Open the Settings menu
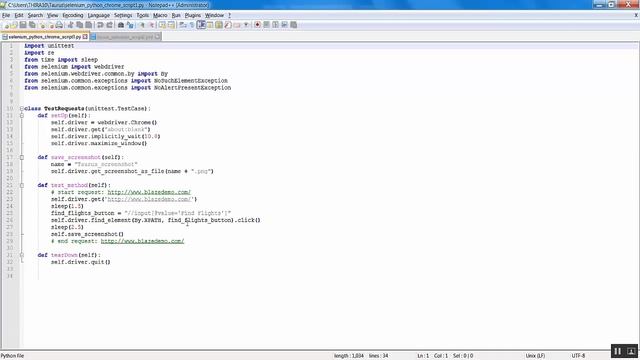The height and width of the screenshot is (360, 640). pyautogui.click(x=123, y=15)
